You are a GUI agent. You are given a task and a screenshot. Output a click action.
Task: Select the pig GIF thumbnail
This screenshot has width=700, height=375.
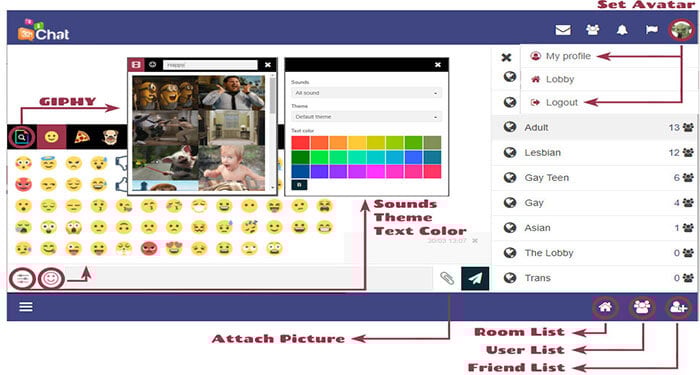pyautogui.click(x=165, y=162)
